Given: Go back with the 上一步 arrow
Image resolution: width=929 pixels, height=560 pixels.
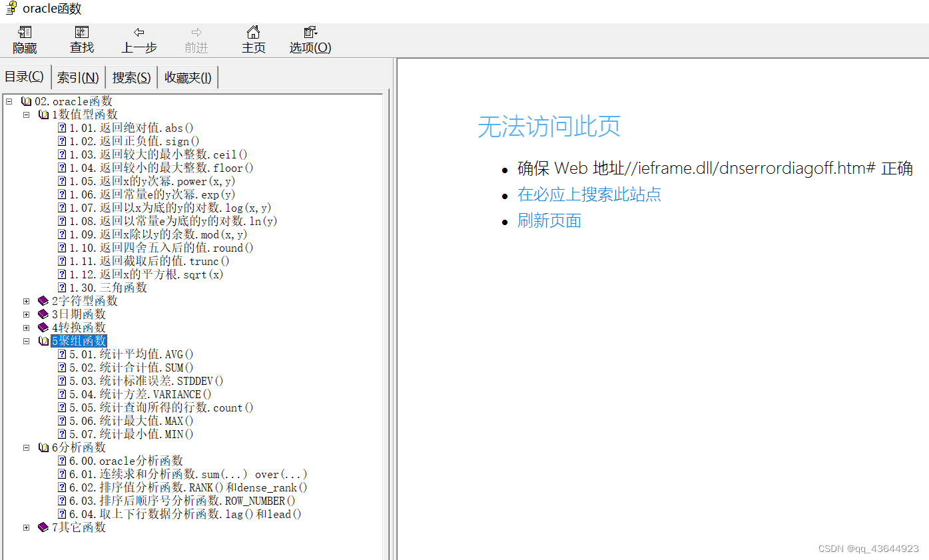Looking at the screenshot, I should point(139,32).
